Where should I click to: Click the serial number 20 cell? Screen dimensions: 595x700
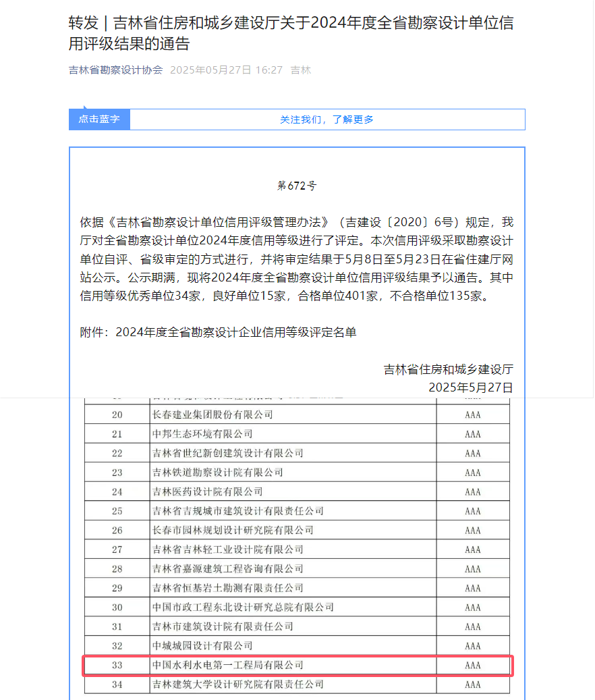click(x=117, y=414)
